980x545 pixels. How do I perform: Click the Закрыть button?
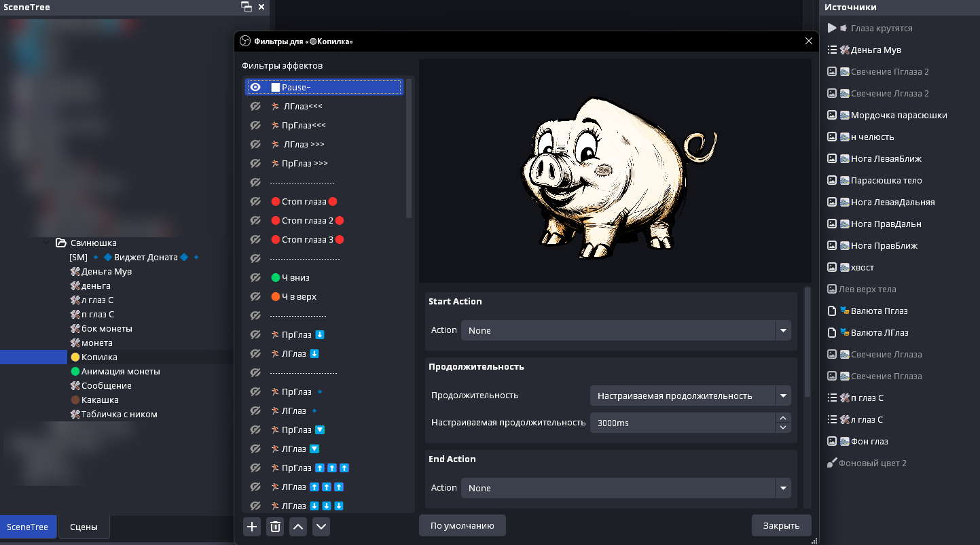point(780,525)
